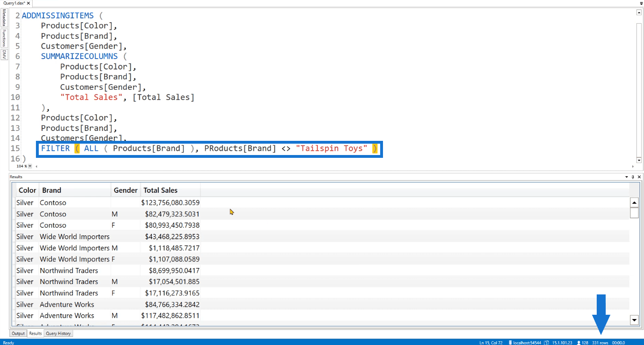The width and height of the screenshot is (644, 345).
Task: Click the copy icon before version 15.1.101.23
Action: [x=546, y=343]
